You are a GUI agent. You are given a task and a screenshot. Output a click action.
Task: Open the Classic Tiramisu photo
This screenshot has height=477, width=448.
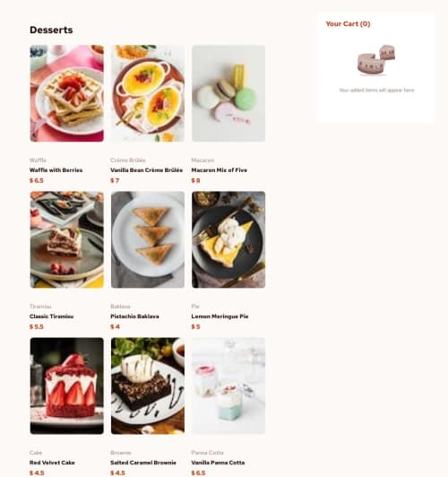67,239
